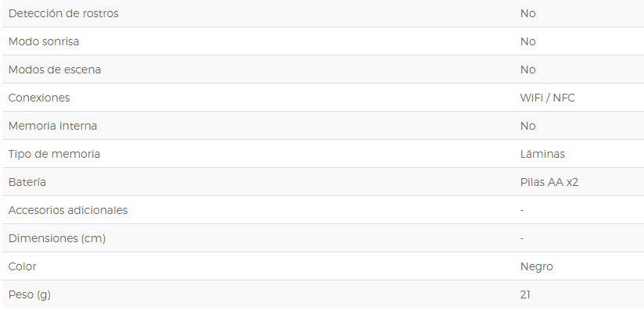Click the 'Batería' row label
The image size is (644, 314).
click(x=27, y=182)
